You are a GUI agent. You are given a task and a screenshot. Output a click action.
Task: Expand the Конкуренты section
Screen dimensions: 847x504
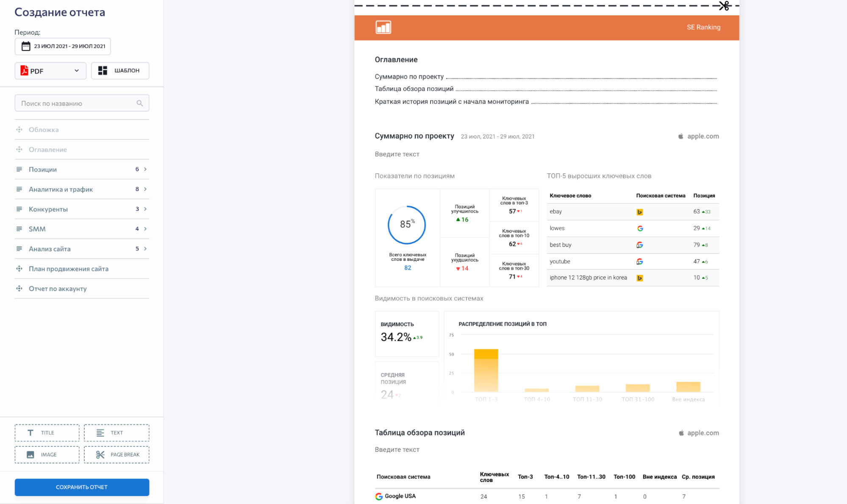point(145,209)
